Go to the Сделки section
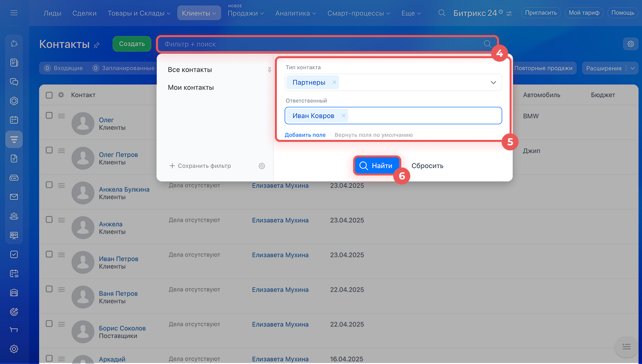Screen dimensions: 642x364 coord(84,13)
